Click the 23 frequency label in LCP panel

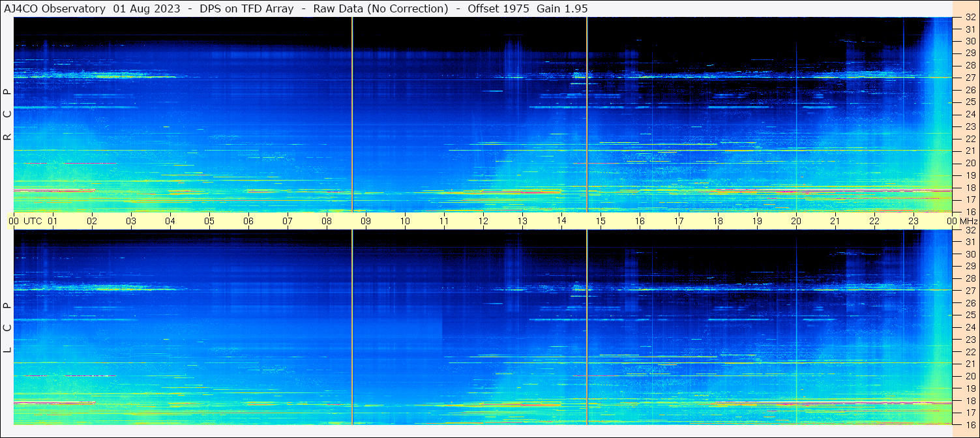970,340
